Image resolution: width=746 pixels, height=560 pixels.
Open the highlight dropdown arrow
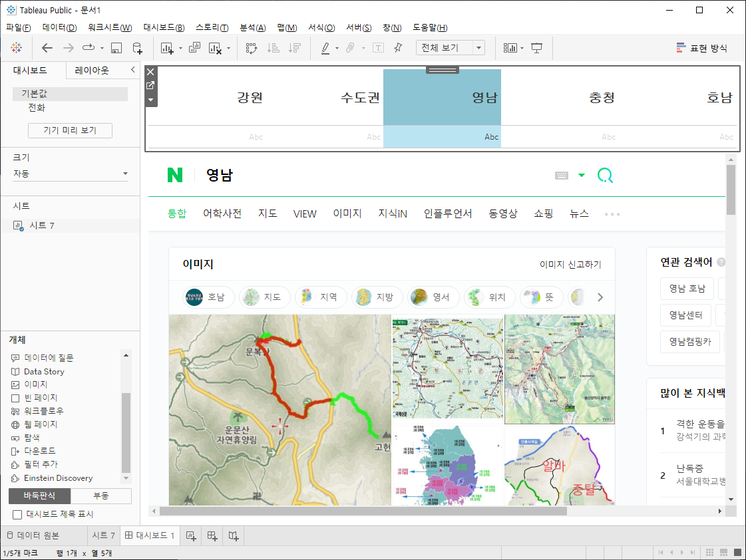337,48
